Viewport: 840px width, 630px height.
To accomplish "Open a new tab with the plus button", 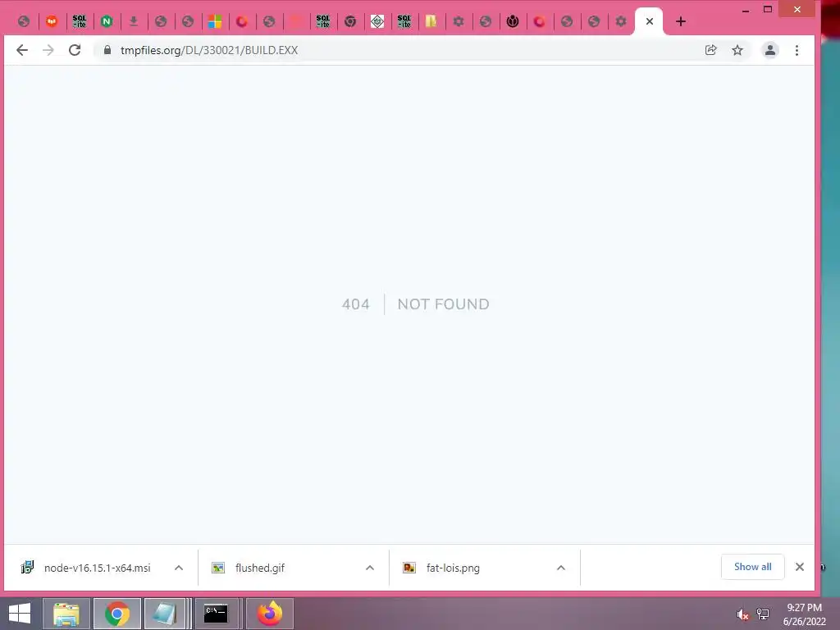I will 680,21.
